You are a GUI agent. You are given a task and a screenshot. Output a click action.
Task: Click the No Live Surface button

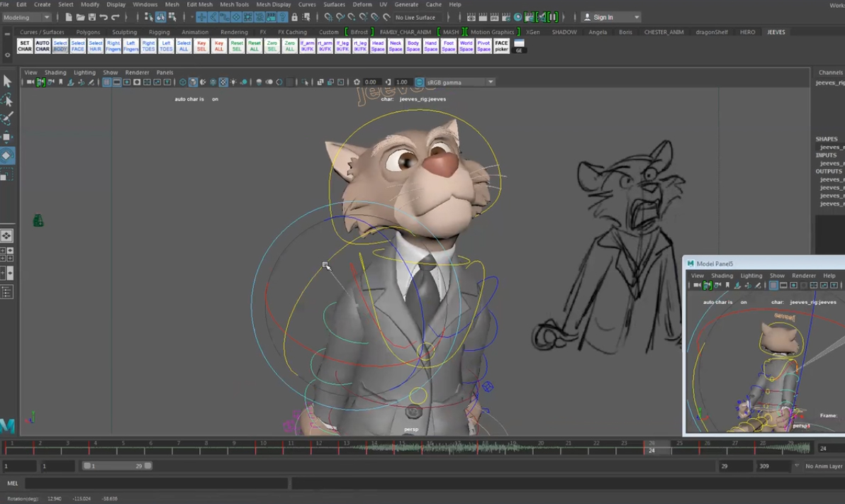415,17
